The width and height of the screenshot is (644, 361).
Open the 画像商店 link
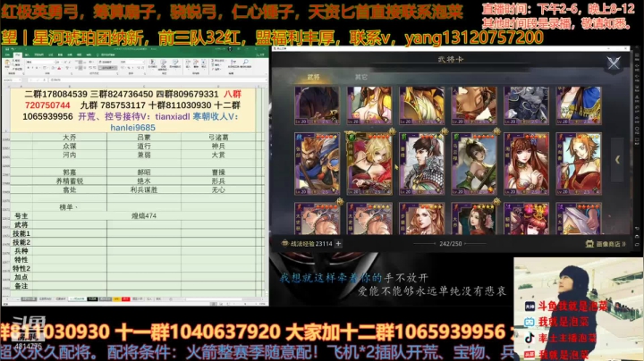(x=606, y=244)
